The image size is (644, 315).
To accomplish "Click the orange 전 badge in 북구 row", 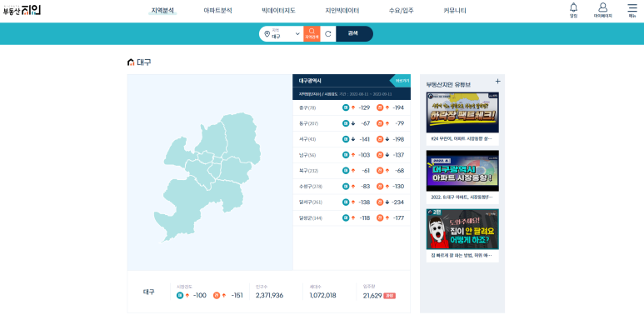I will tap(380, 171).
